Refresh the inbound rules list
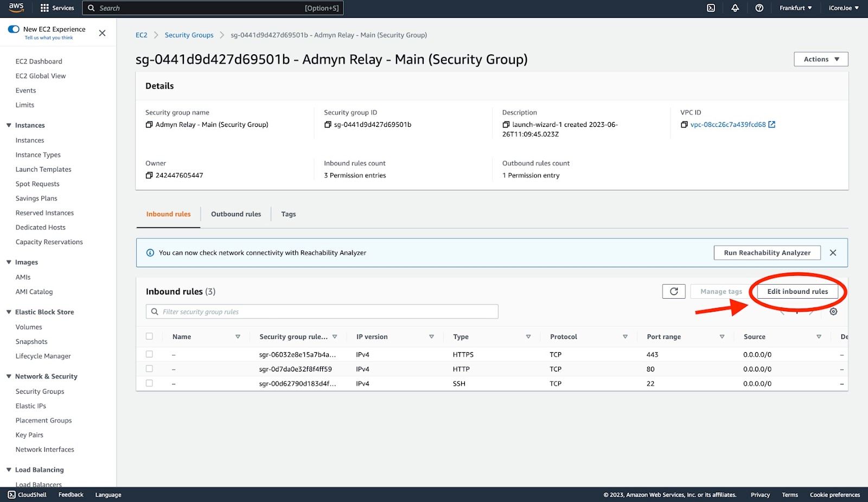Viewport: 868px width, 502px height. [x=674, y=292]
